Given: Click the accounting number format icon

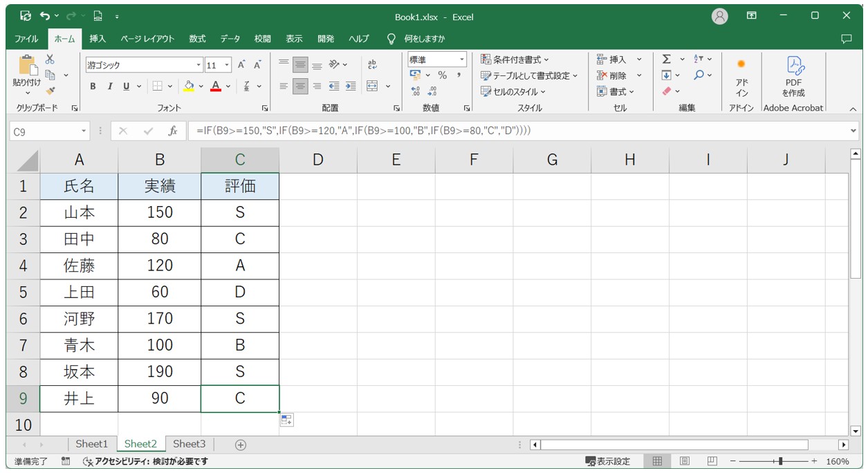Looking at the screenshot, I should [415, 75].
